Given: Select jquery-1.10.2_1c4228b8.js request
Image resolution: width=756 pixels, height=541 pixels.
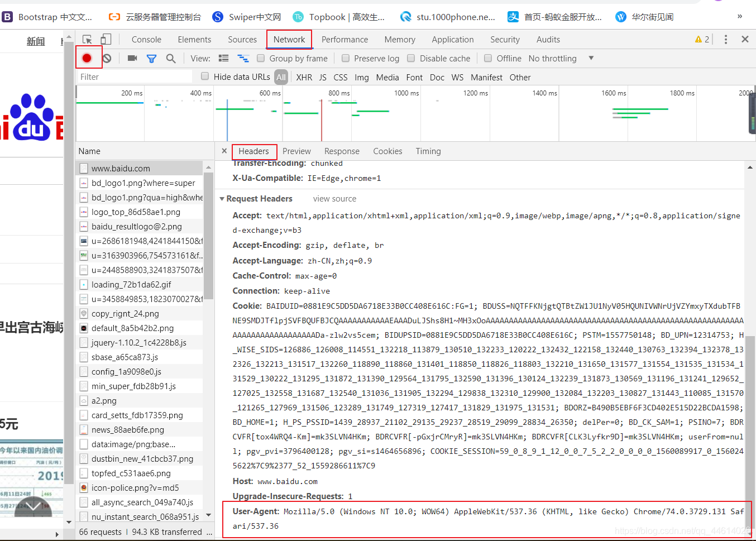Looking at the screenshot, I should [139, 342].
